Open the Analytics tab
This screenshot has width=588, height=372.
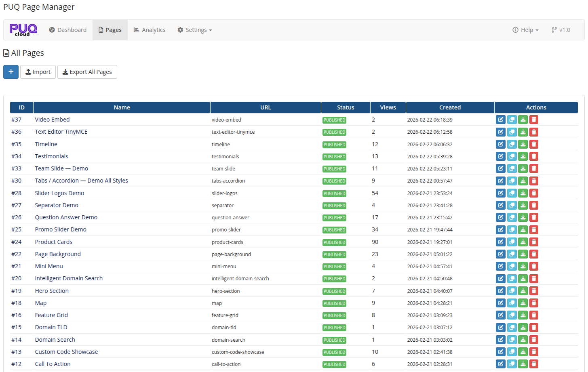tap(149, 29)
